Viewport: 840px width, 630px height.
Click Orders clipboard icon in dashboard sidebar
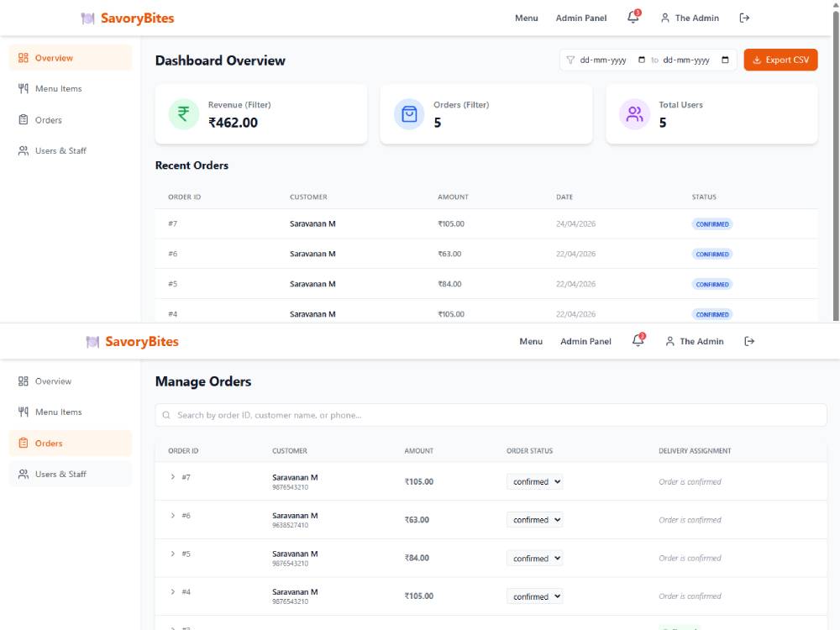coord(23,119)
